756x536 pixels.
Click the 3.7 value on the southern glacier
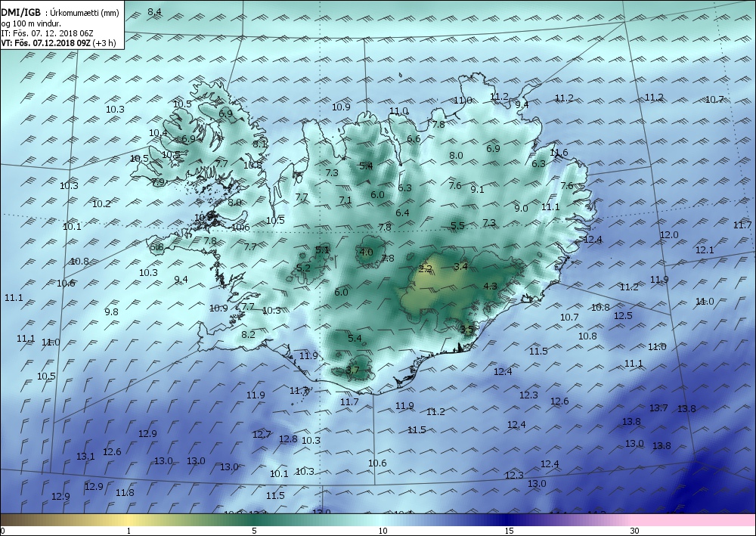(x=352, y=370)
